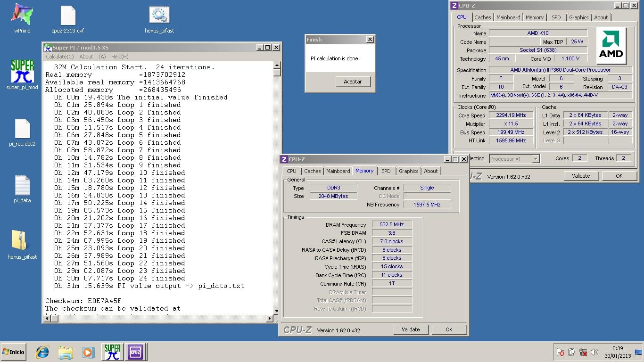Open Graphics tab in top-right CPU-Z window

click(578, 17)
